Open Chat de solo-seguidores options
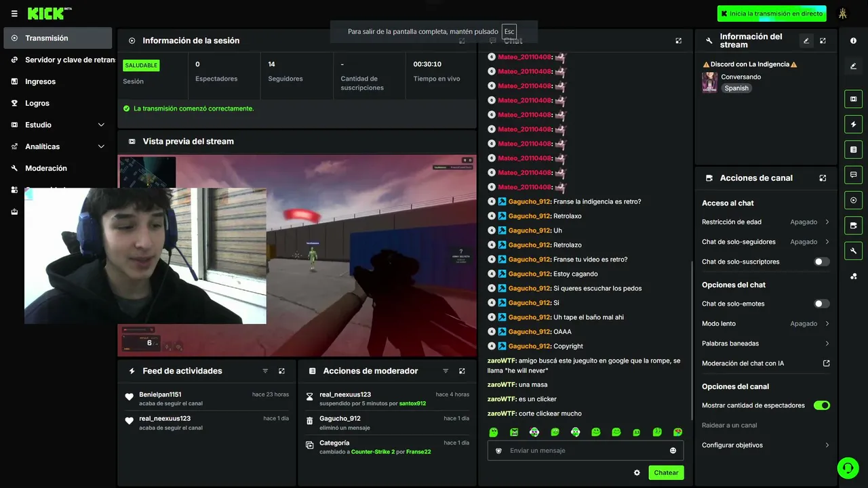 (766, 242)
